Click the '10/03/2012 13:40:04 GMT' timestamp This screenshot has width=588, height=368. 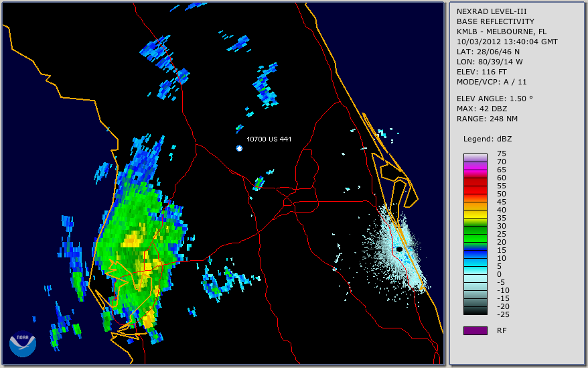[x=507, y=42]
